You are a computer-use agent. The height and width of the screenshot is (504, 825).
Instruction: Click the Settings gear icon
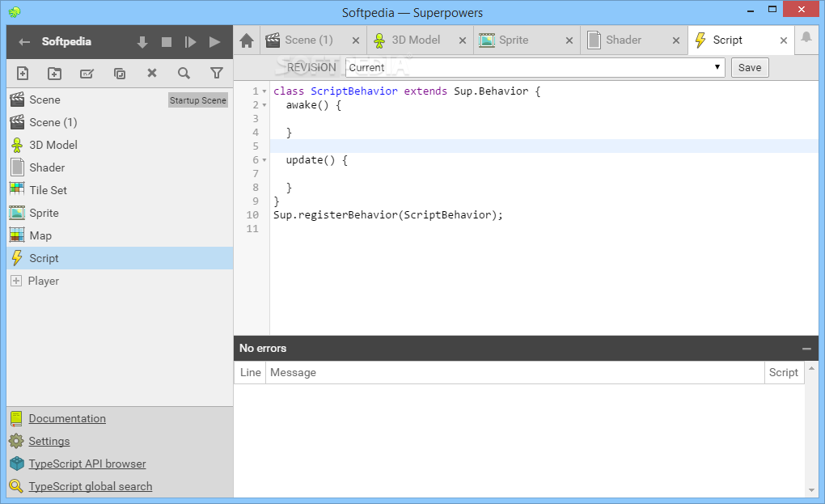click(16, 441)
